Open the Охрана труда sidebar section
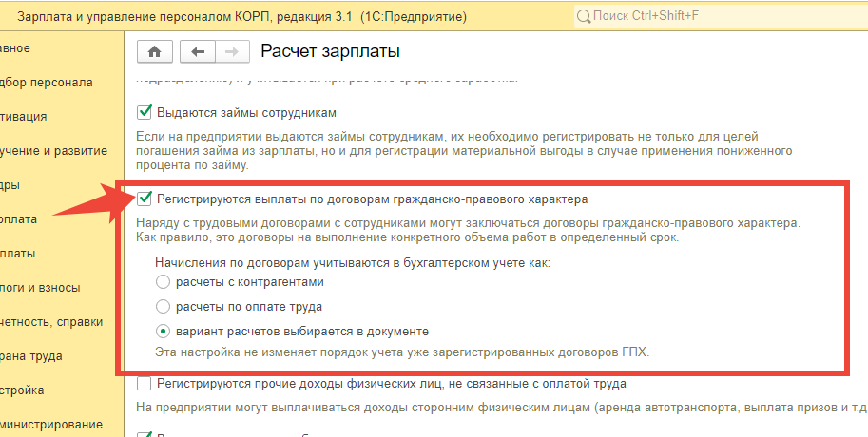 point(31,355)
